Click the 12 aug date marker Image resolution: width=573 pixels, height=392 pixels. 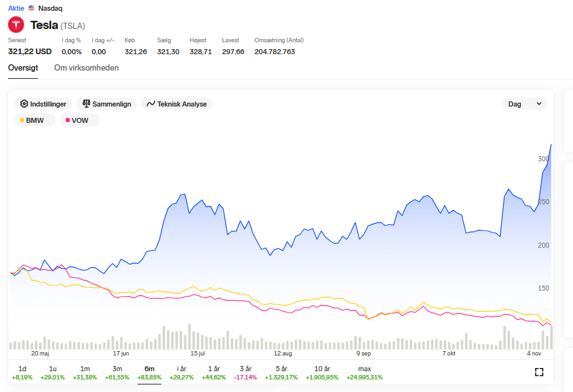(x=283, y=354)
